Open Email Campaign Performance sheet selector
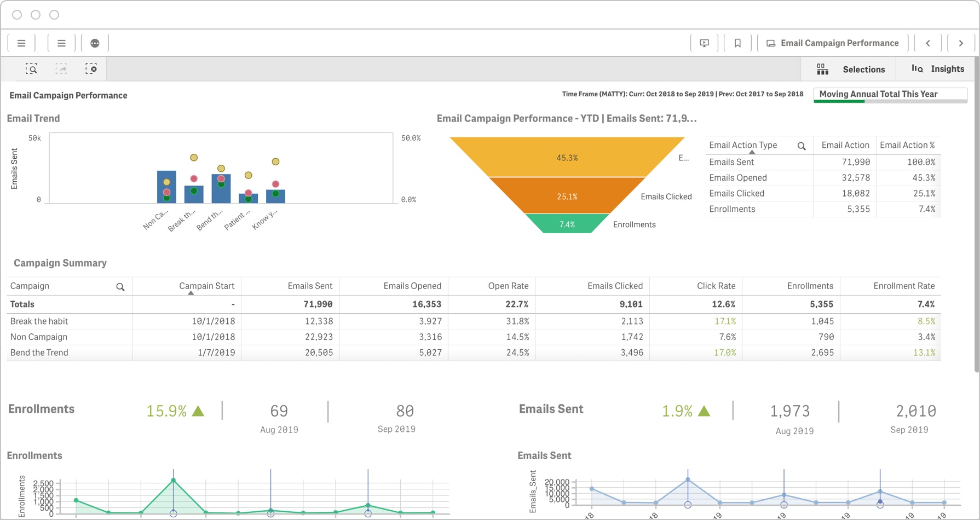 point(832,43)
